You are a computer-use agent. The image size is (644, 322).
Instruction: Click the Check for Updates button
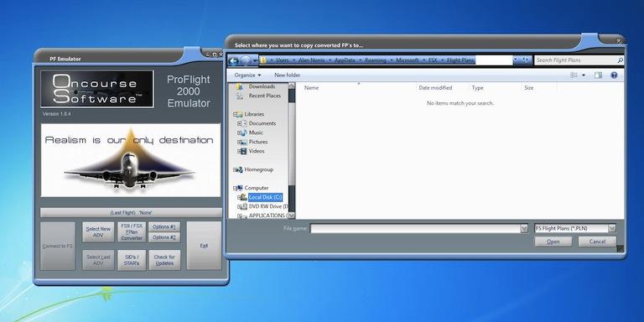point(164,260)
